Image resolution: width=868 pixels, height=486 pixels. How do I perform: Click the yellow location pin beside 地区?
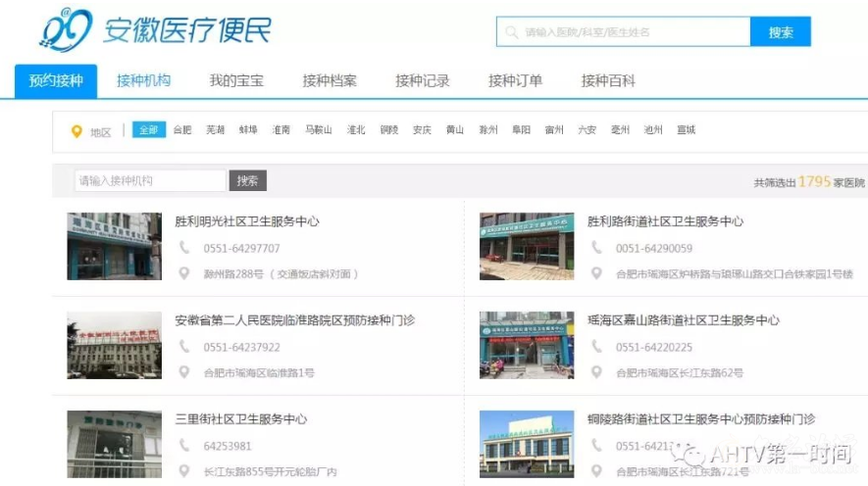(x=77, y=131)
